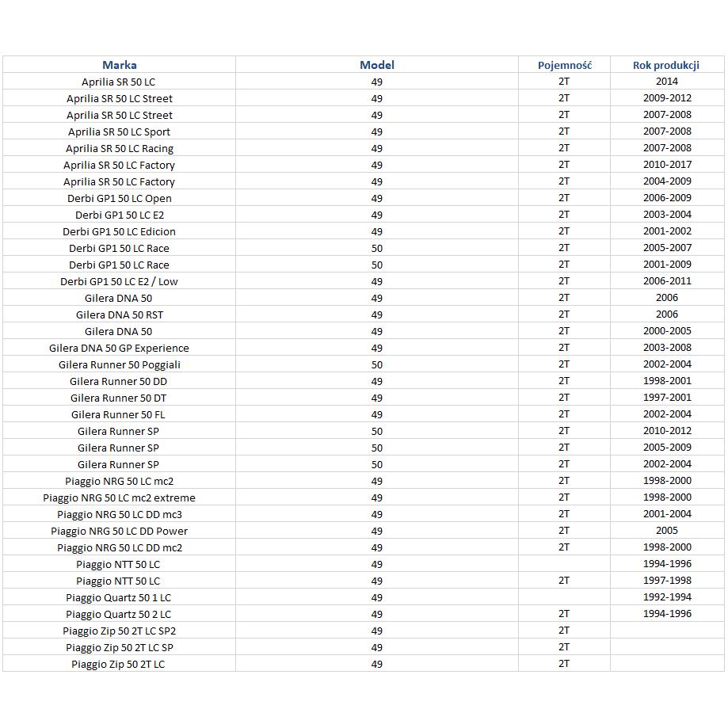
Task: Click the Marka column header
Action: (119, 65)
